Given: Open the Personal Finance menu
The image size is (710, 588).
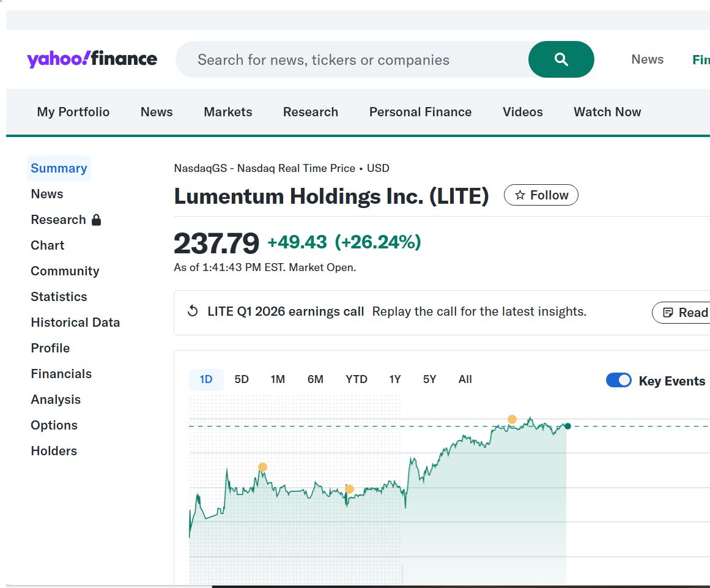Looking at the screenshot, I should point(420,112).
